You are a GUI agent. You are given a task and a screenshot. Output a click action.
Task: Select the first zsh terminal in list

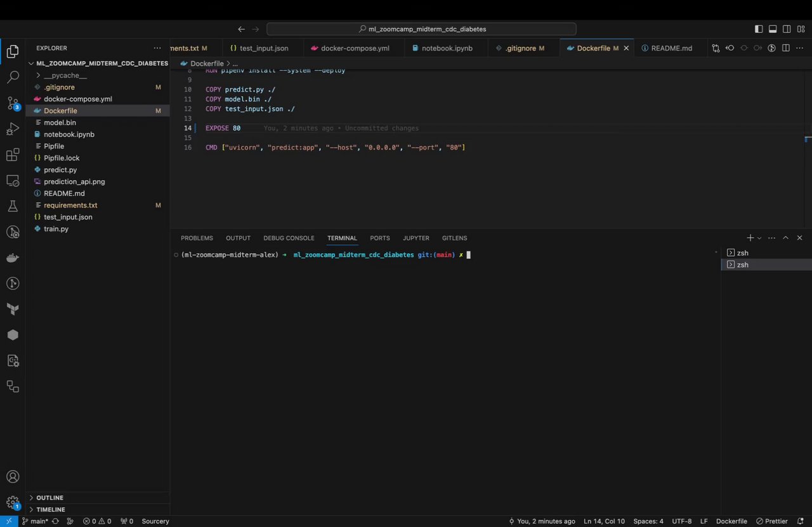tap(766, 253)
